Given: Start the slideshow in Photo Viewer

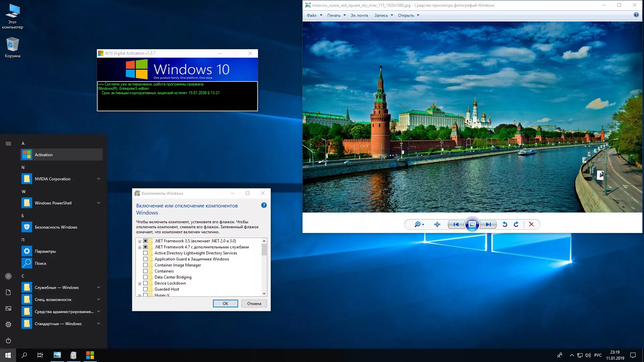Looking at the screenshot, I should coord(472,225).
